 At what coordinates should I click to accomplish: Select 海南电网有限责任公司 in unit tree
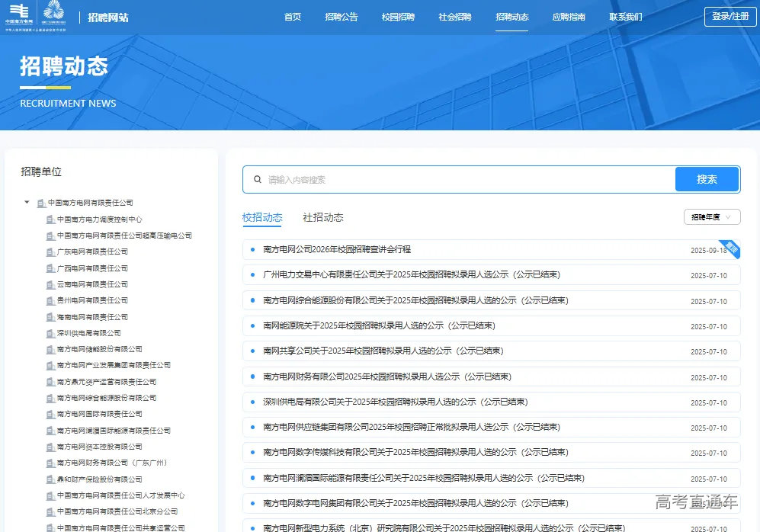click(92, 317)
